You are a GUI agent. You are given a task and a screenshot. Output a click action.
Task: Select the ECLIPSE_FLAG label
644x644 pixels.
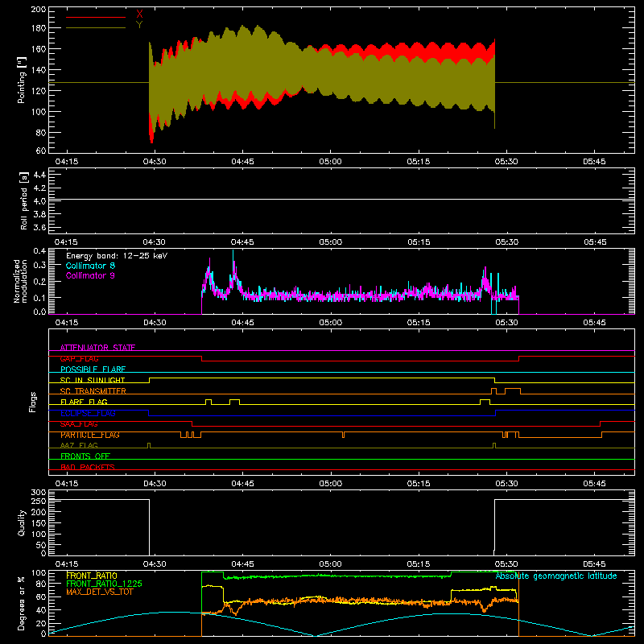click(88, 413)
